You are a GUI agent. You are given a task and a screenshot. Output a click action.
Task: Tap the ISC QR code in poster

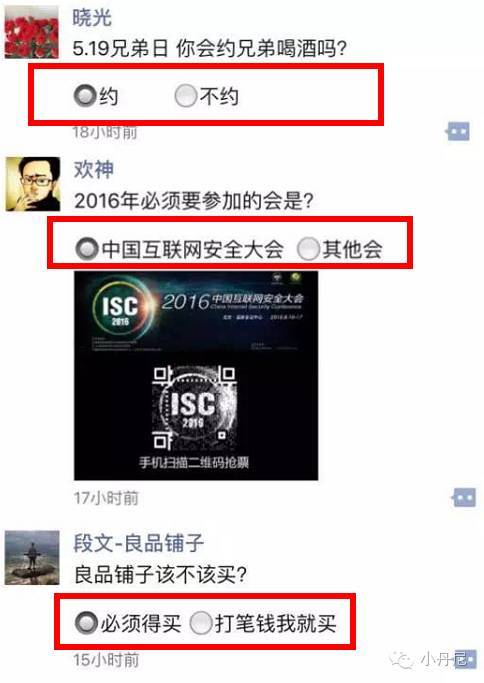click(x=194, y=408)
